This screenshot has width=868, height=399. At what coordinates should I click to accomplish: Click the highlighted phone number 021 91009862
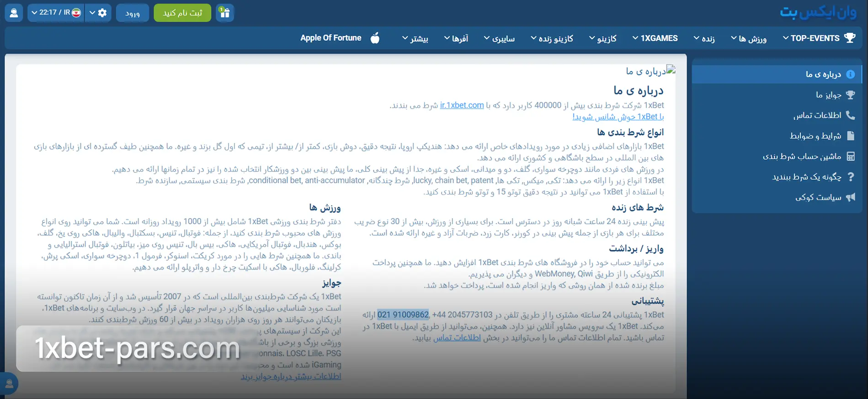pos(403,315)
